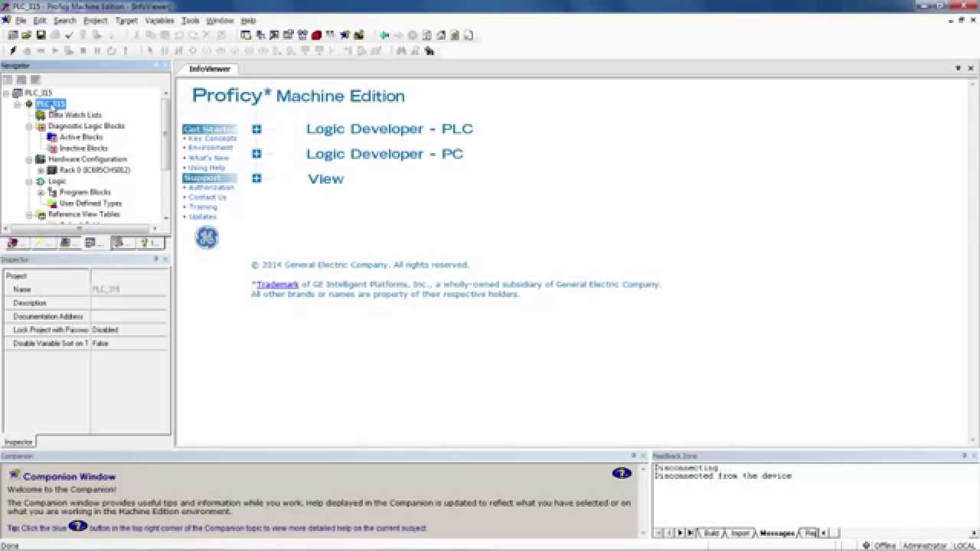The image size is (980, 551).
Task: Collapse Hardware Configuration tree node
Action: pos(29,159)
